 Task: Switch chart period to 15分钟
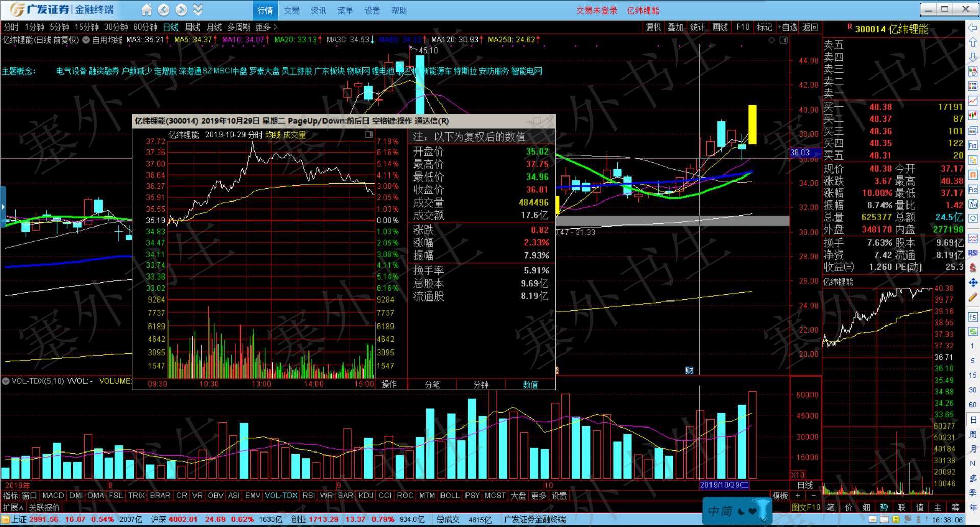click(x=86, y=27)
